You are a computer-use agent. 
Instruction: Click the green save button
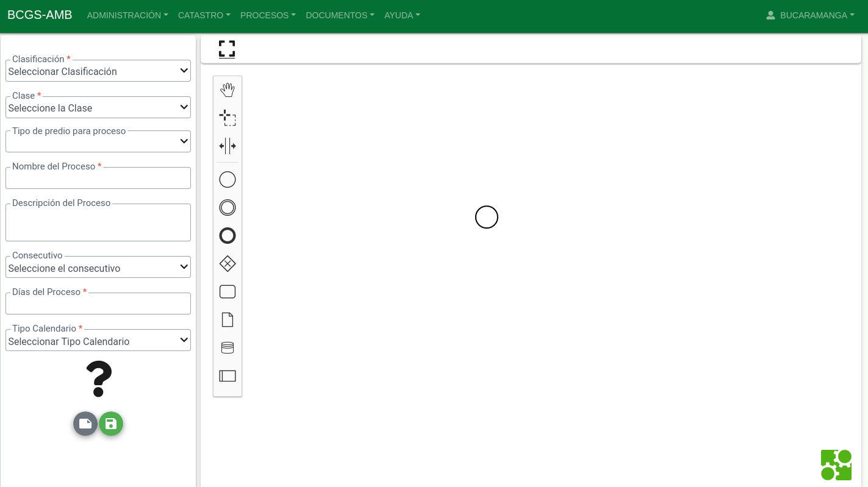click(111, 424)
